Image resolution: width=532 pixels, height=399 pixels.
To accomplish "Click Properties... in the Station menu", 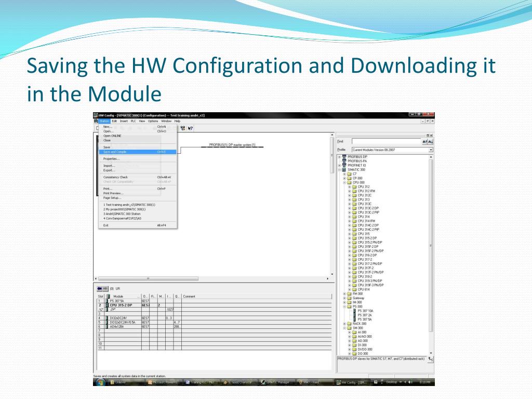I will click(x=111, y=158).
